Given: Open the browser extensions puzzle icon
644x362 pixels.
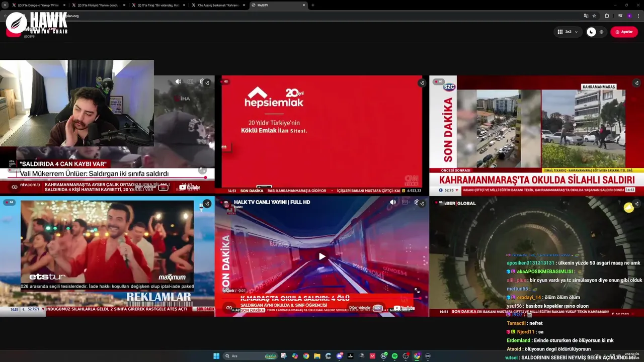Looking at the screenshot, I should [607, 16].
